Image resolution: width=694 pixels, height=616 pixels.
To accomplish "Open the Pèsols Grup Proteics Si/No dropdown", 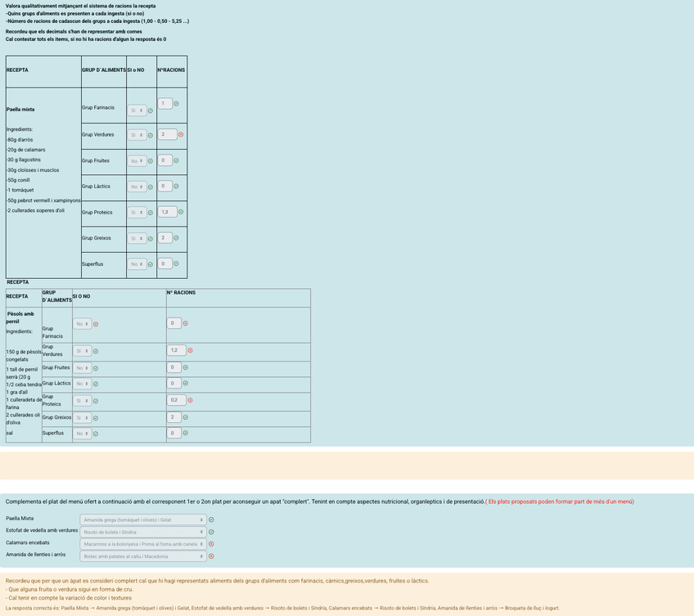I will 83,401.
